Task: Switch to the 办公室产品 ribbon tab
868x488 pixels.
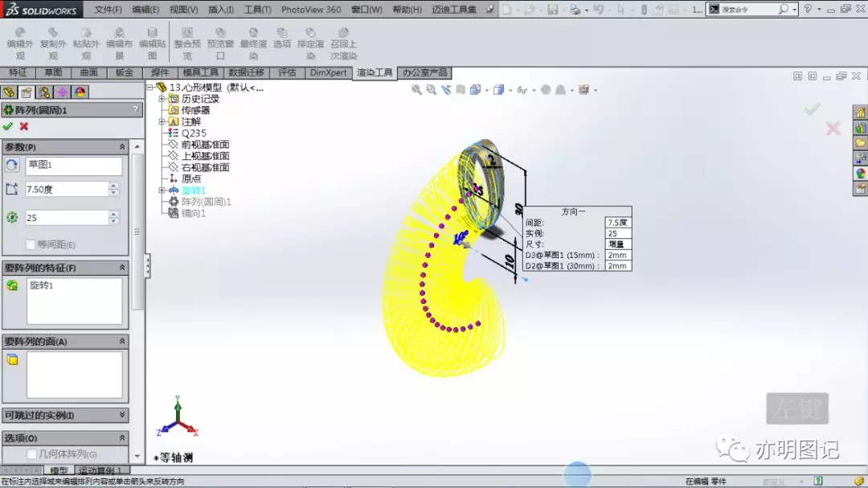Action: 424,72
